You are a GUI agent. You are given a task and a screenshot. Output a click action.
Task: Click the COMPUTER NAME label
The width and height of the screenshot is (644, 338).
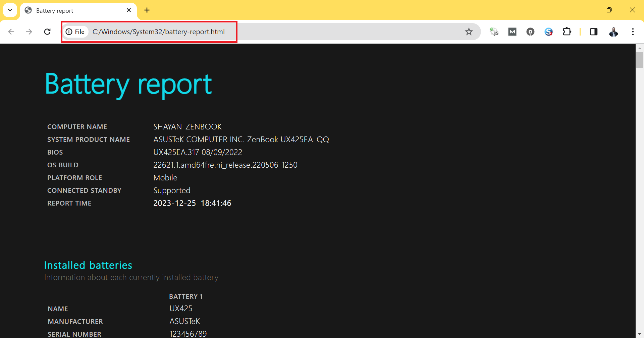tap(77, 127)
